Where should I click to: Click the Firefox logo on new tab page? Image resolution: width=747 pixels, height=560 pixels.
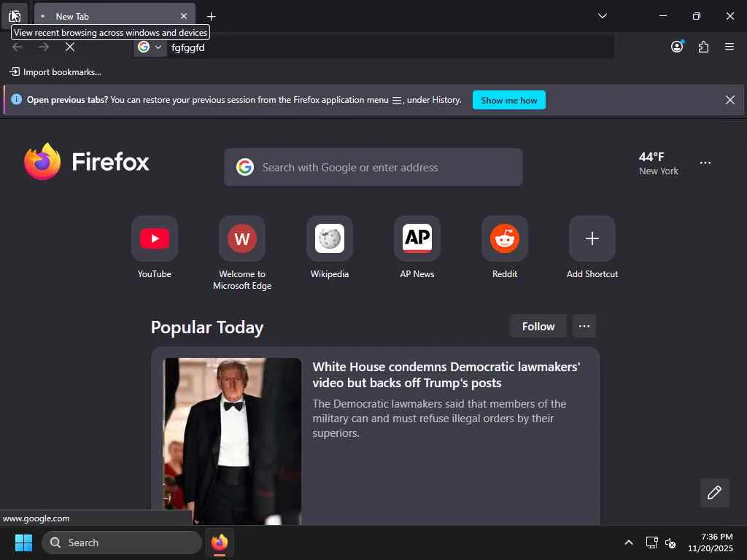click(87, 162)
